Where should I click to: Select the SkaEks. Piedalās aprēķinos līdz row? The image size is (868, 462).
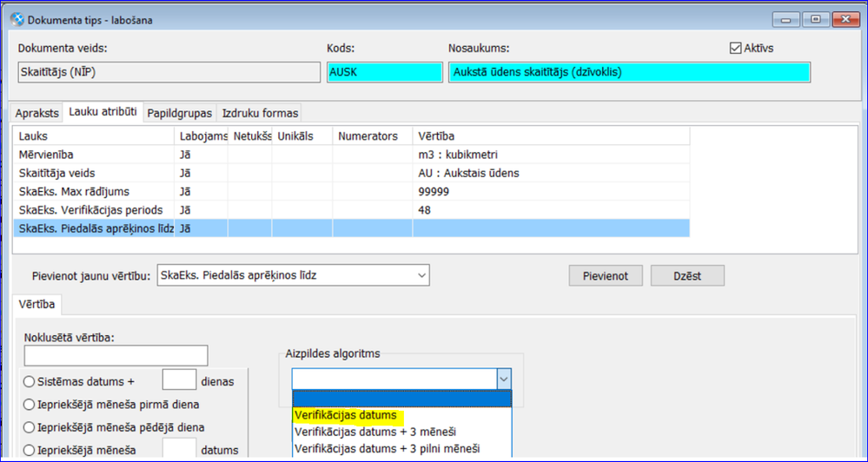(352, 228)
